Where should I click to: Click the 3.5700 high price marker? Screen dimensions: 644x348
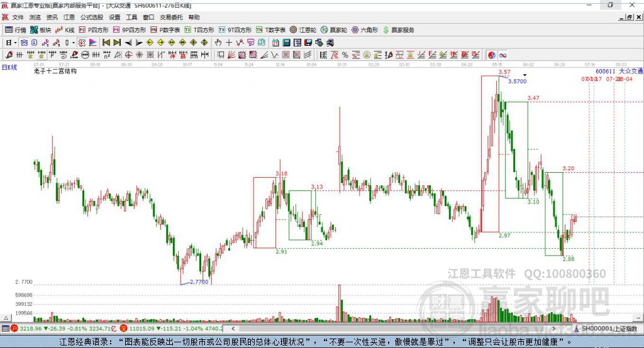517,81
